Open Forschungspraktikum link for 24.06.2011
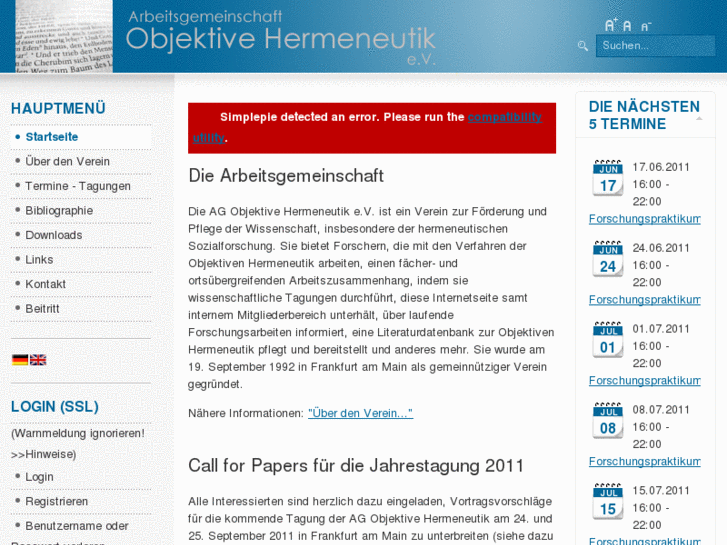 [x=644, y=300]
